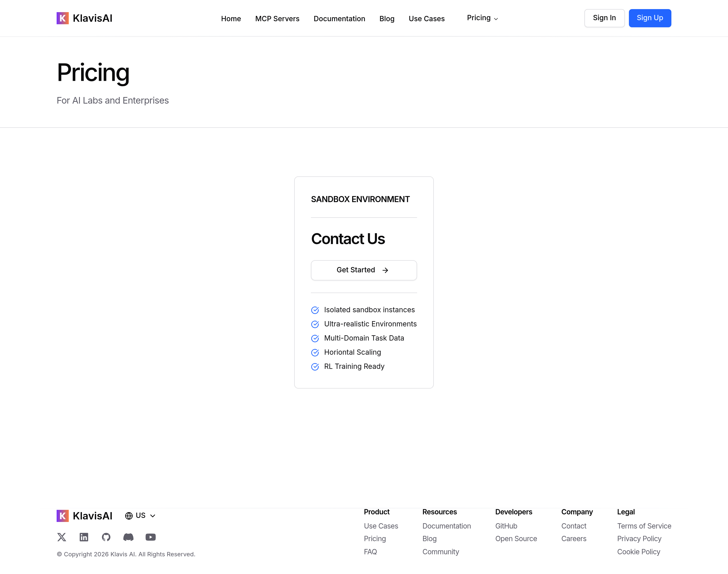Open the Discord social icon
This screenshot has height=574, width=728.
tap(128, 537)
